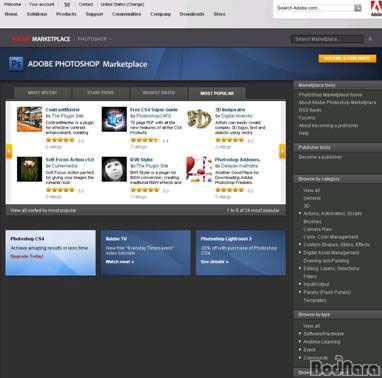Click the Adobe.com search submit icon
Image resolution: width=382 pixels, height=378 pixels.
click(x=358, y=8)
